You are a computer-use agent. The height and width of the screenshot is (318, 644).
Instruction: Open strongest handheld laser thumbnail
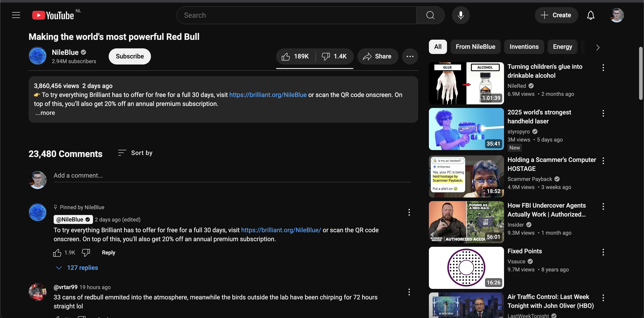tap(466, 129)
